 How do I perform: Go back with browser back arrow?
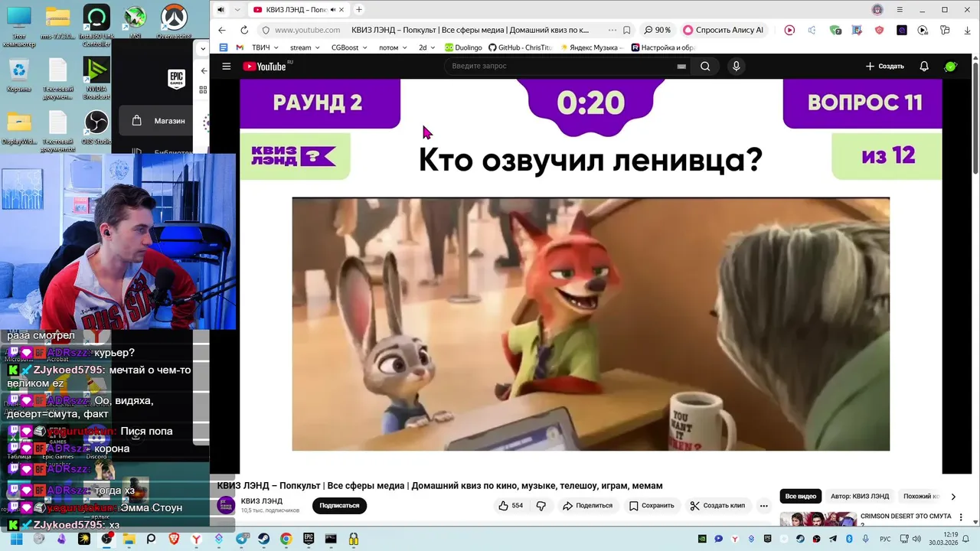222,30
